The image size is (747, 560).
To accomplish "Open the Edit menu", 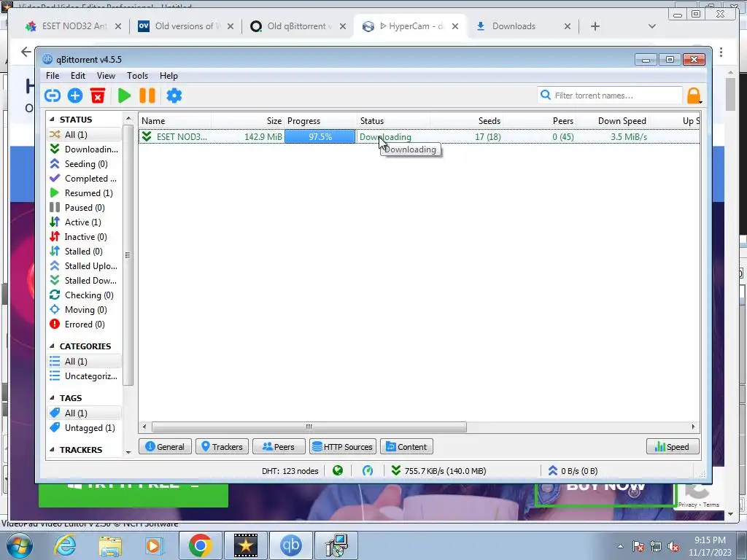I will coord(77,76).
